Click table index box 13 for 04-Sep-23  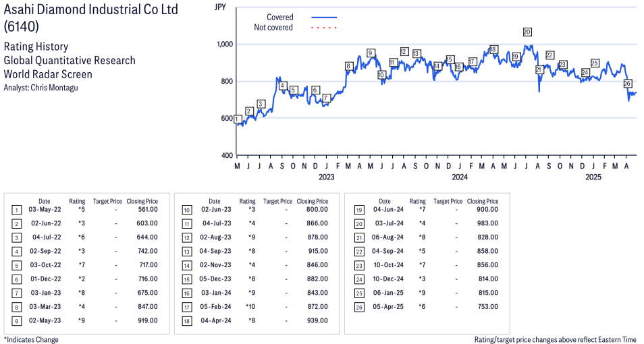(186, 252)
